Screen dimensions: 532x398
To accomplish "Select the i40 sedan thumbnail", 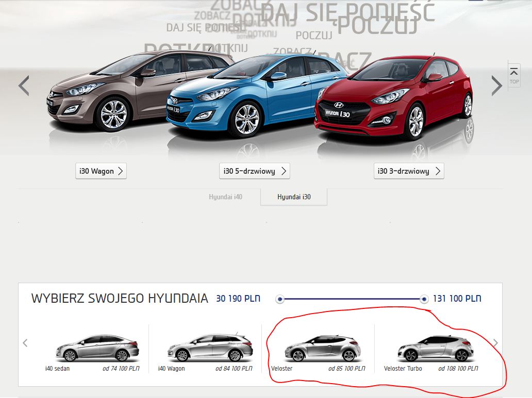I will pyautogui.click(x=97, y=348).
